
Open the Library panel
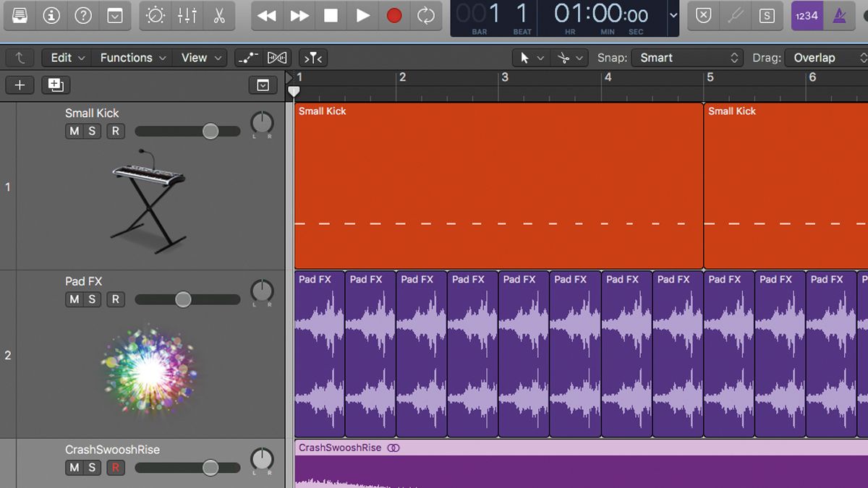tap(20, 14)
